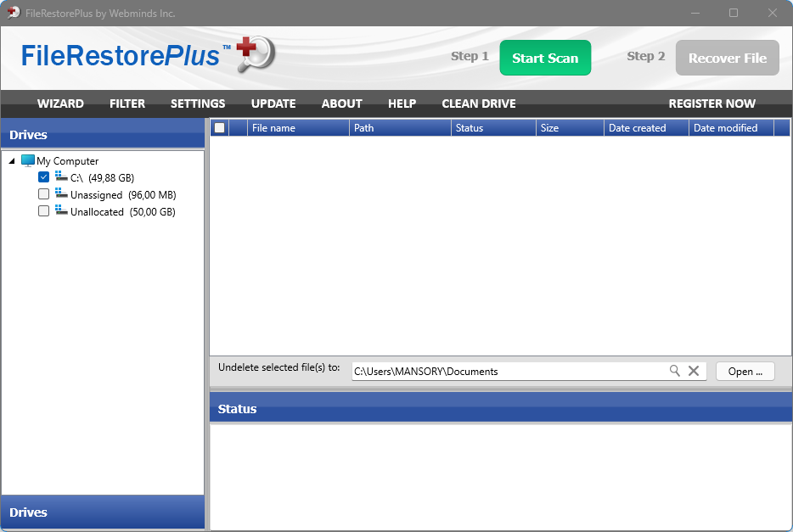Check the Unallocated (50,00 GB) checkbox
Image resolution: width=793 pixels, height=532 pixels.
pos(43,210)
